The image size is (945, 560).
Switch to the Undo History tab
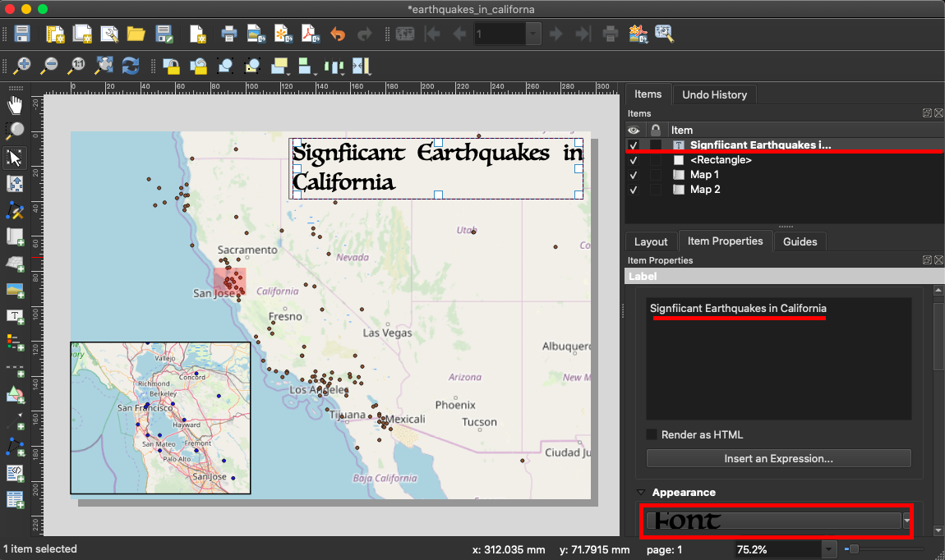[x=714, y=94]
